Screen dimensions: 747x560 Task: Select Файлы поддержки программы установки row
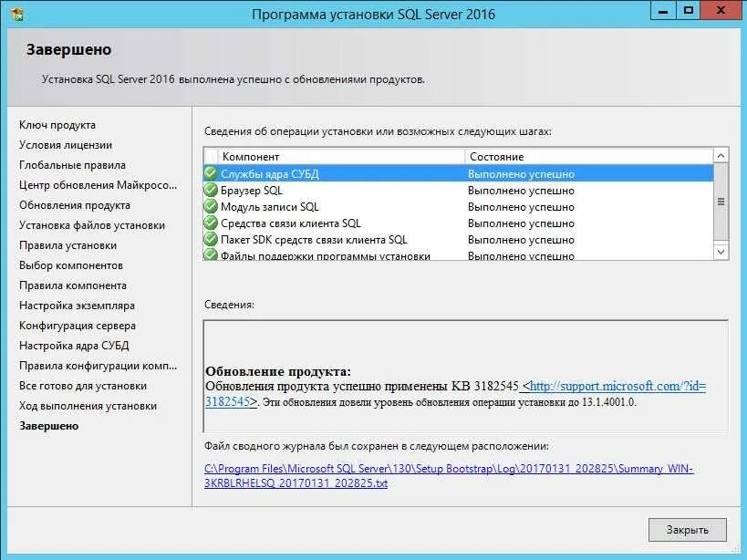point(458,254)
